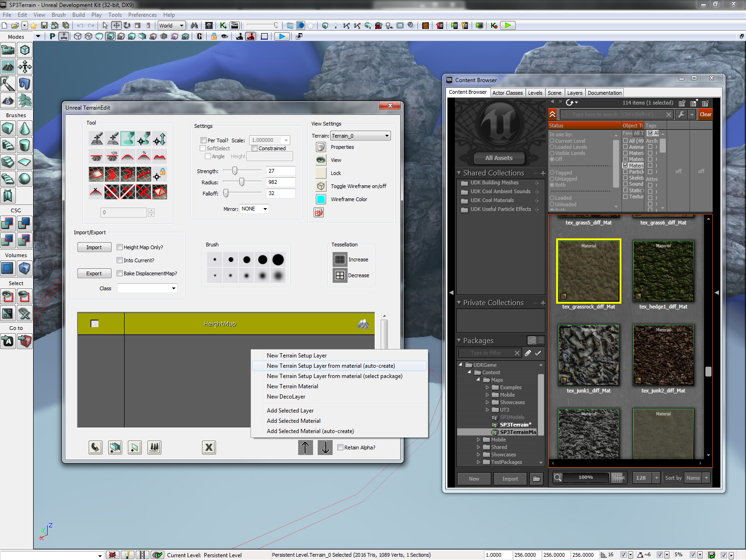The height and width of the screenshot is (560, 746).
Task: Switch to the Layers tab
Action: click(574, 93)
